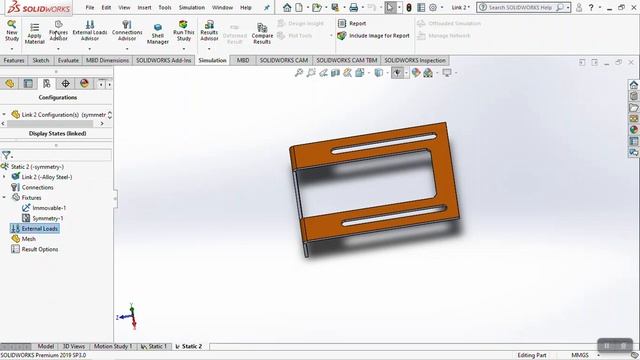Screen dimensions: 640x360
Task: Open the DisplayManager tab
Action: pos(84,84)
